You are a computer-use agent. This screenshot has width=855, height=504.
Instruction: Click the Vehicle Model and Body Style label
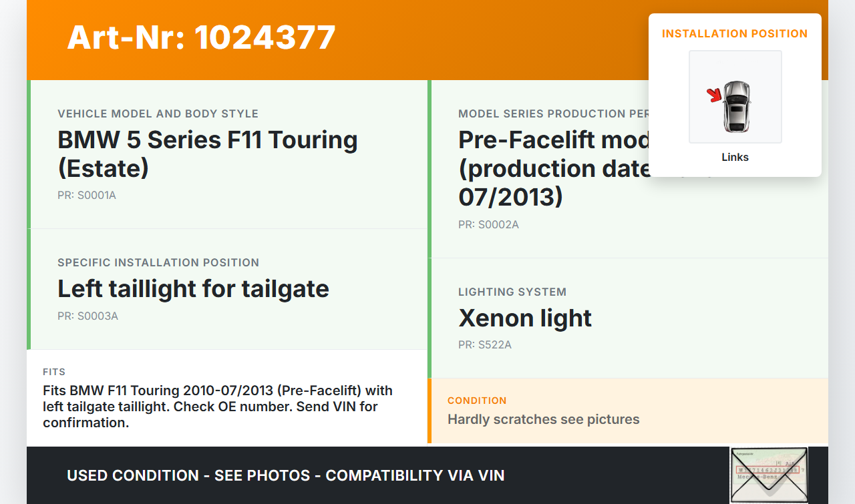click(x=158, y=113)
